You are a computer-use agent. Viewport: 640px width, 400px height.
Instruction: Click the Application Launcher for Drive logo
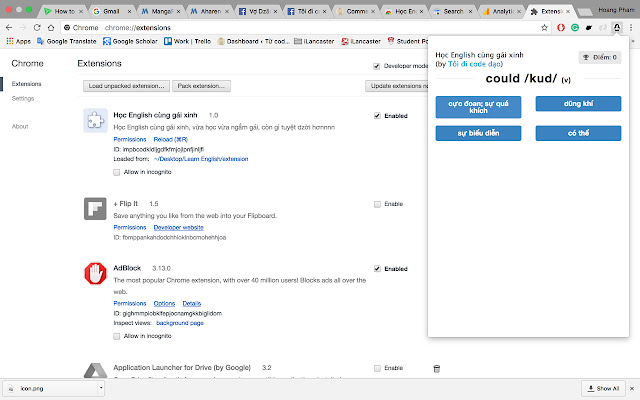(x=95, y=370)
